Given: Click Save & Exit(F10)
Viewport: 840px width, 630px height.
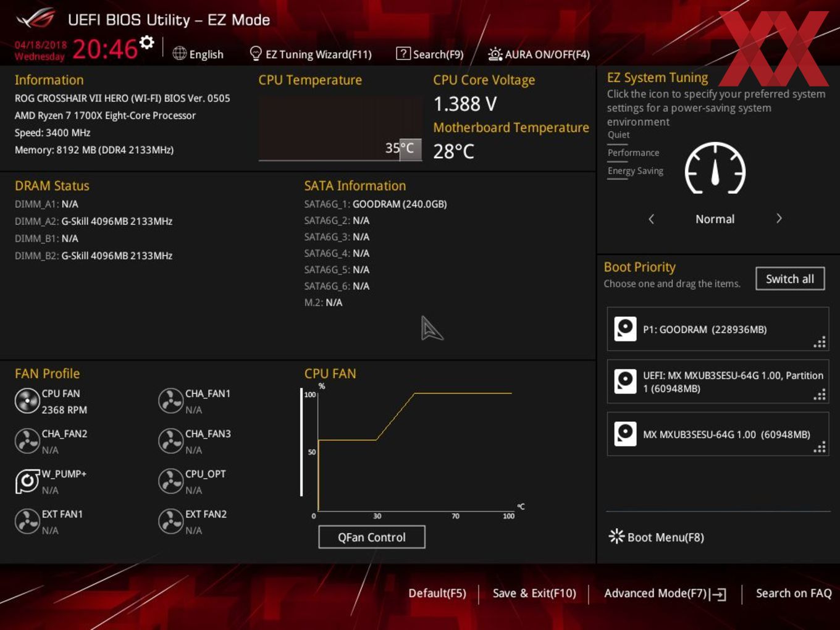Looking at the screenshot, I should point(534,594).
